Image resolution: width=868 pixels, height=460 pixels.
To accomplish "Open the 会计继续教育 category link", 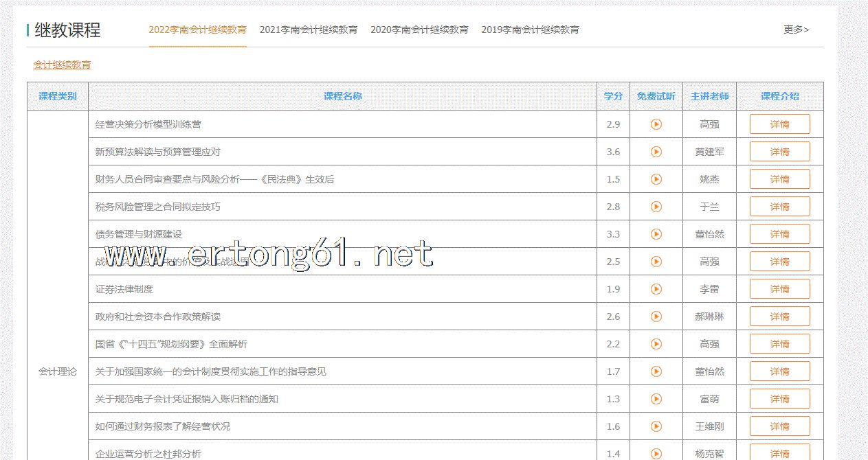I will 62,65.
